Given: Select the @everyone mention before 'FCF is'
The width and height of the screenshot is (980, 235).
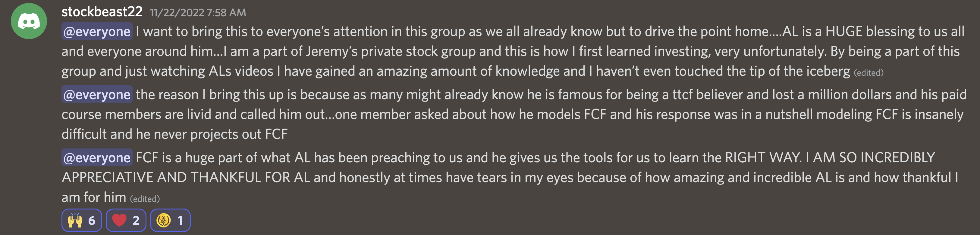Looking at the screenshot, I should tap(97, 157).
